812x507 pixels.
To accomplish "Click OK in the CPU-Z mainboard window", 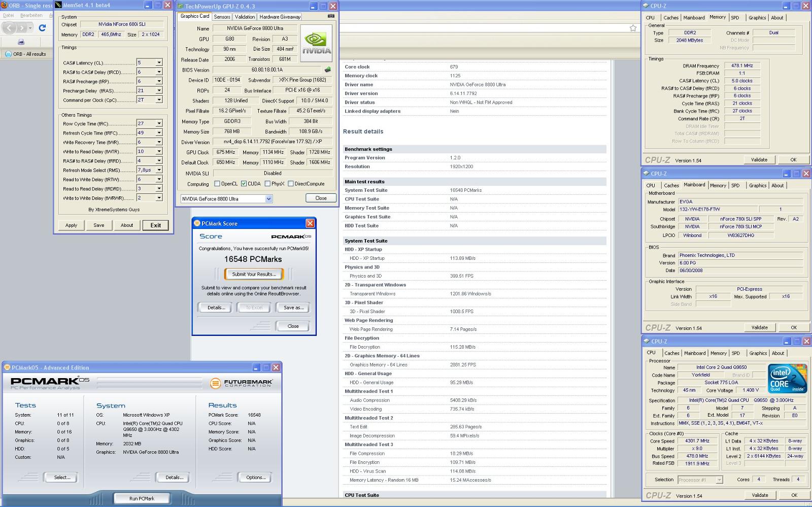I will click(x=794, y=327).
